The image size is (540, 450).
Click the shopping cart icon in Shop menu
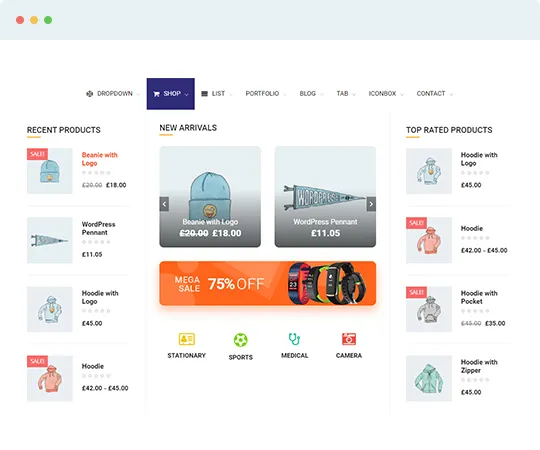click(156, 94)
